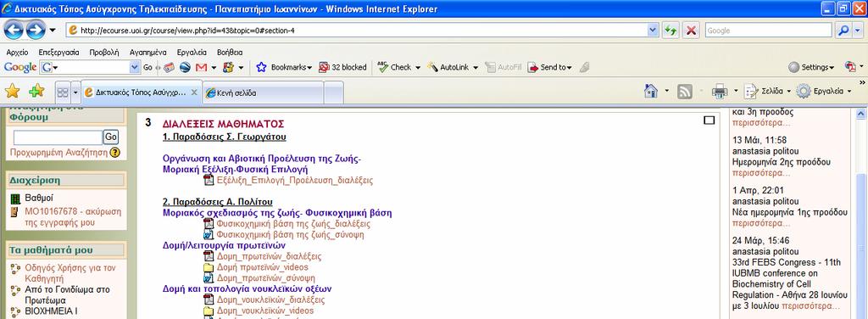Open the Εργαλεία menu in the menu bar
Screen dimensions: 868x319
coord(192,52)
